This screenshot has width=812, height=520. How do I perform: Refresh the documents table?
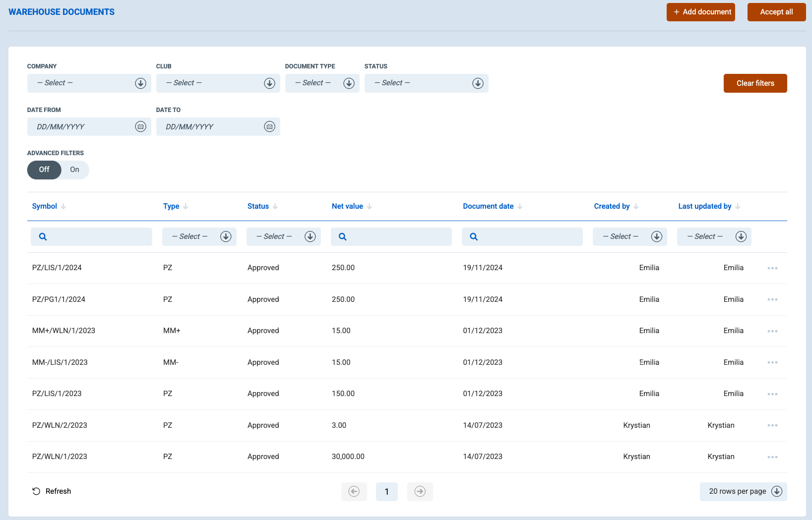coord(52,492)
